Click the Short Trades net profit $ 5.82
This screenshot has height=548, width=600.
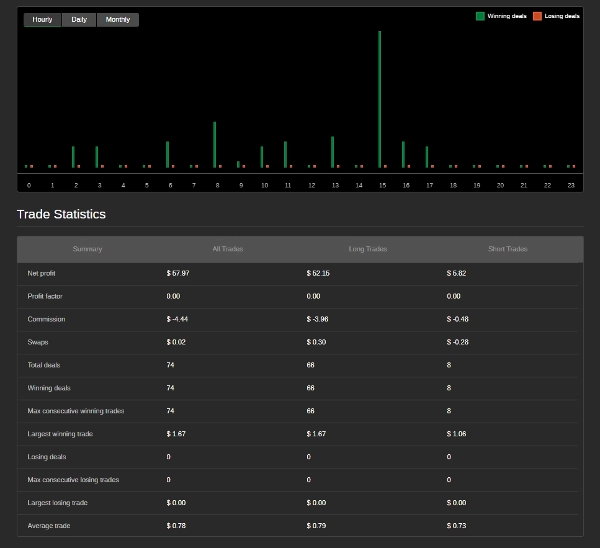[x=456, y=273]
